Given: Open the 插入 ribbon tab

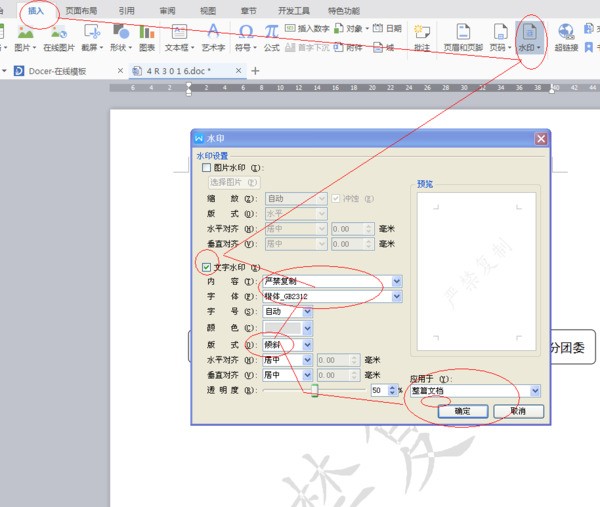Looking at the screenshot, I should (x=36, y=11).
